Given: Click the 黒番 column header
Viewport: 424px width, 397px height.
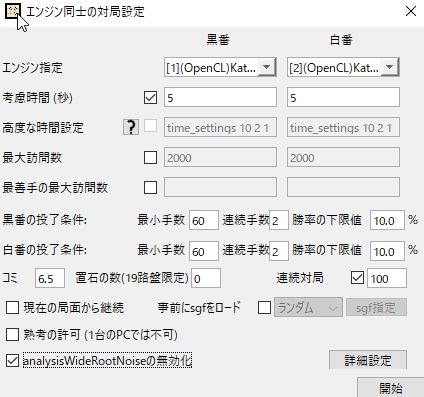Looking at the screenshot, I should coord(218,40).
